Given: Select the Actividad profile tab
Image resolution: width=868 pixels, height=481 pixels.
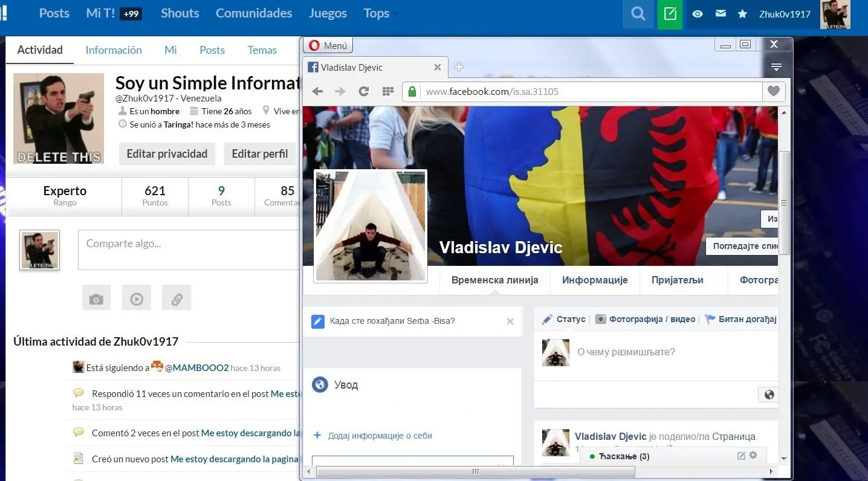Looking at the screenshot, I should click(40, 50).
